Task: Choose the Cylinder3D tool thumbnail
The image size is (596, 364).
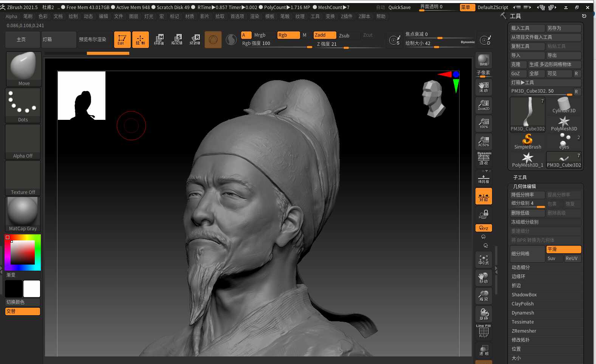Action: click(x=564, y=105)
